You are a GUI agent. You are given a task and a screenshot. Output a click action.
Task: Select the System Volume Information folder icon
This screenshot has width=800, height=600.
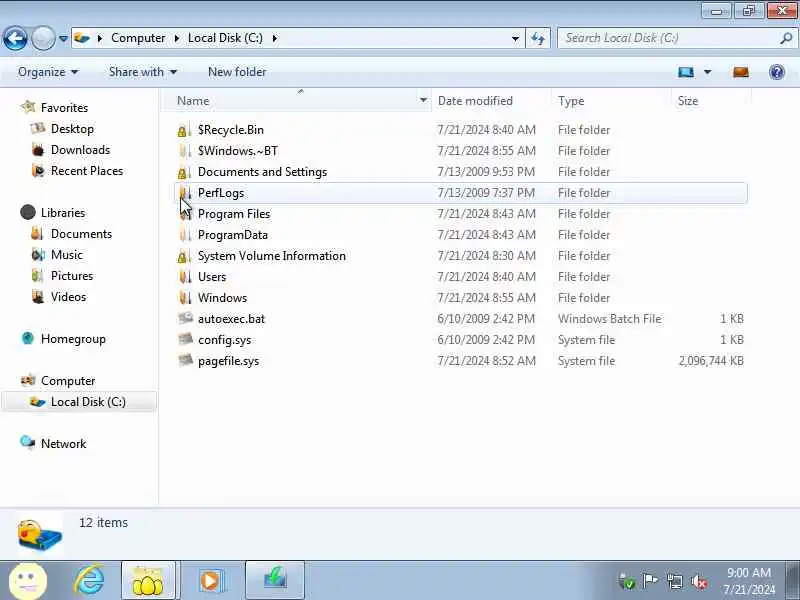[x=185, y=256]
